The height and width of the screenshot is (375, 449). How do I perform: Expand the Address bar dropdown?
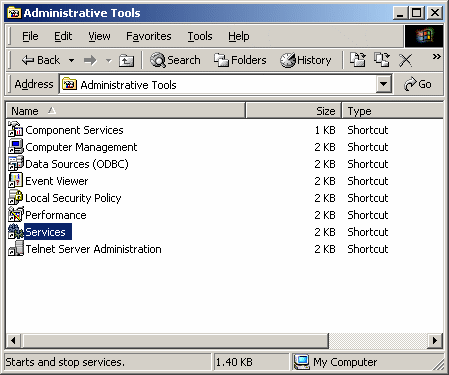click(383, 84)
